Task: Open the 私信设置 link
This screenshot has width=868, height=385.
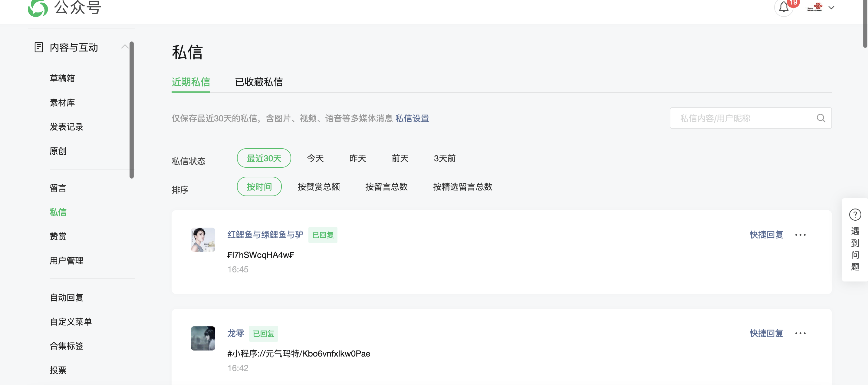Action: click(x=412, y=118)
